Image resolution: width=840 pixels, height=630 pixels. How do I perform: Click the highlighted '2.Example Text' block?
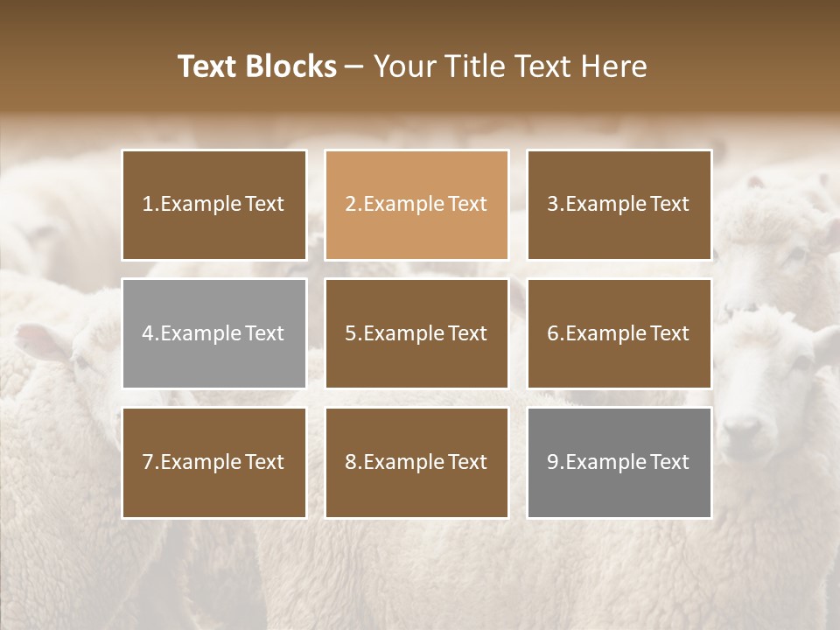(x=416, y=205)
